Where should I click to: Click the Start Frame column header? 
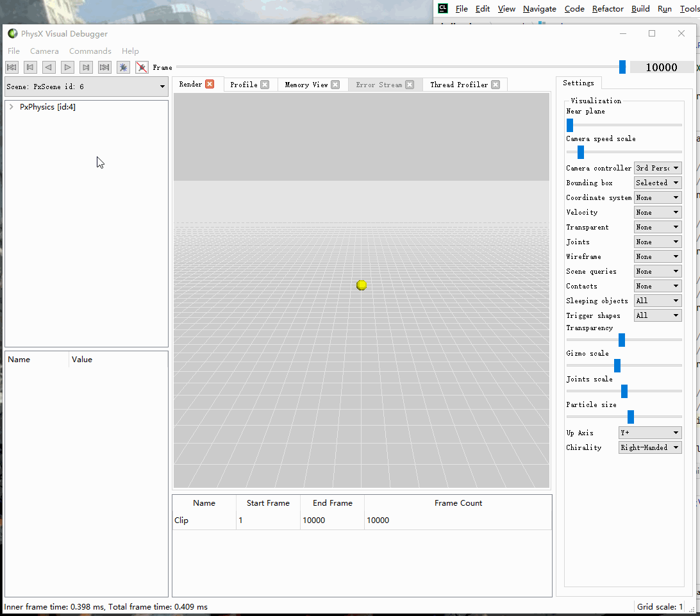click(x=269, y=503)
